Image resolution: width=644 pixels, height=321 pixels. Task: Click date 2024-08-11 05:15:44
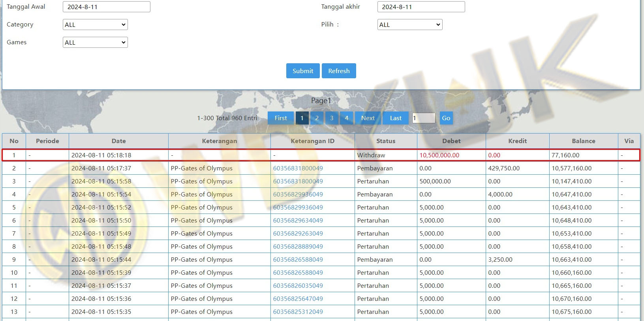click(x=101, y=259)
